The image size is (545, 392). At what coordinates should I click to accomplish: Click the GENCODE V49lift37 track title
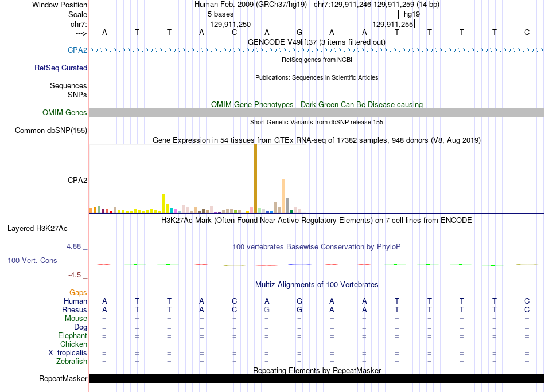tap(316, 42)
